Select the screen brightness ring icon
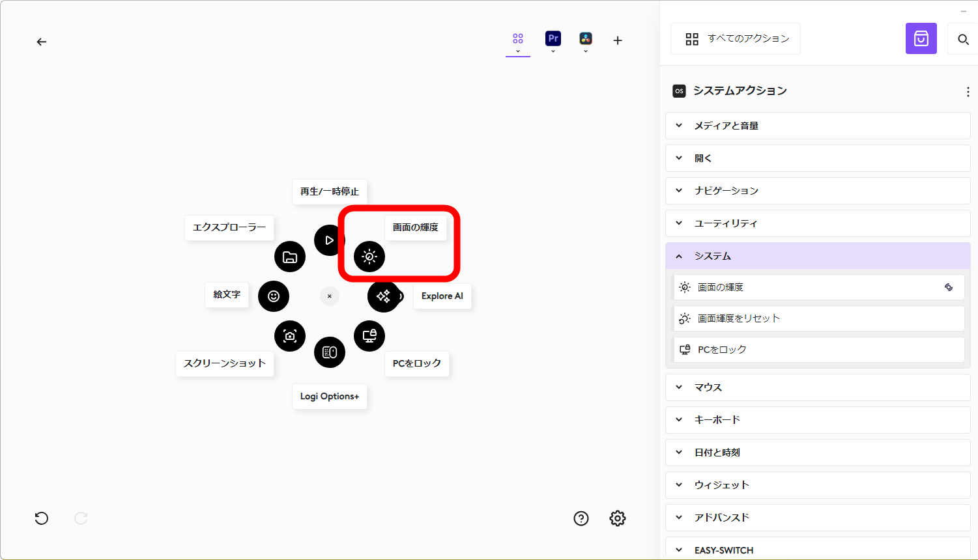 (369, 257)
